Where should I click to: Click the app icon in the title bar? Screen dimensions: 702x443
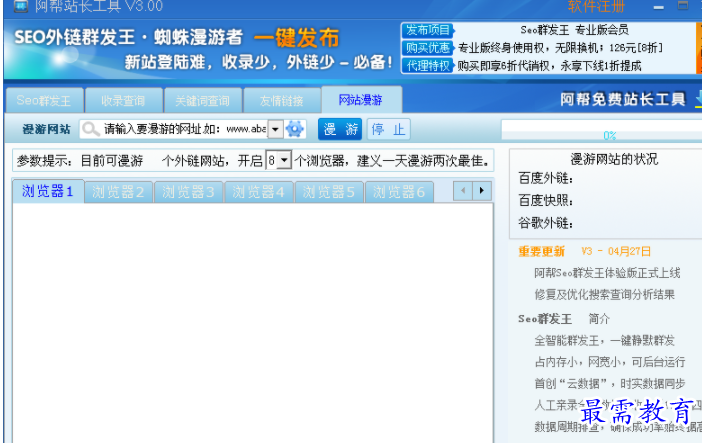click(21, 6)
